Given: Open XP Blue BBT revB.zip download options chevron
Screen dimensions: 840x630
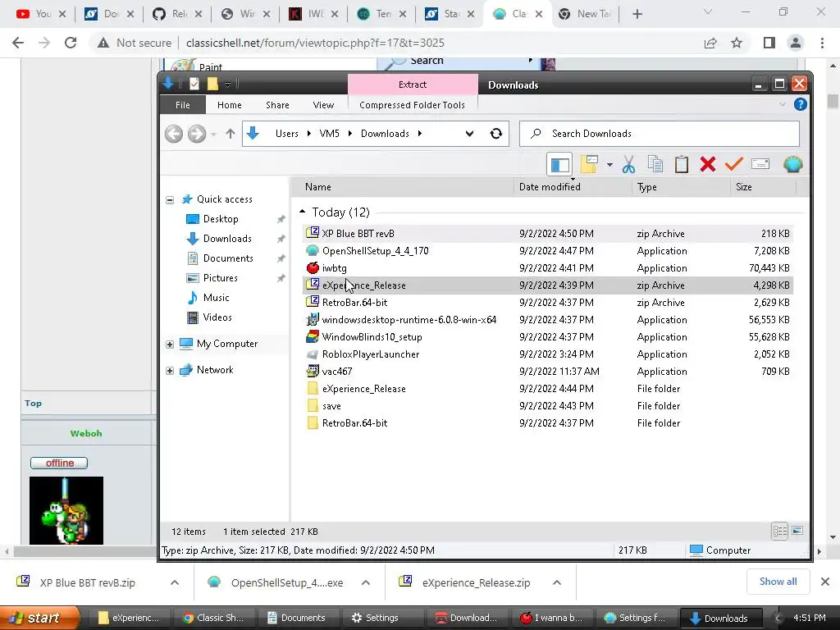Looking at the screenshot, I should tap(175, 583).
